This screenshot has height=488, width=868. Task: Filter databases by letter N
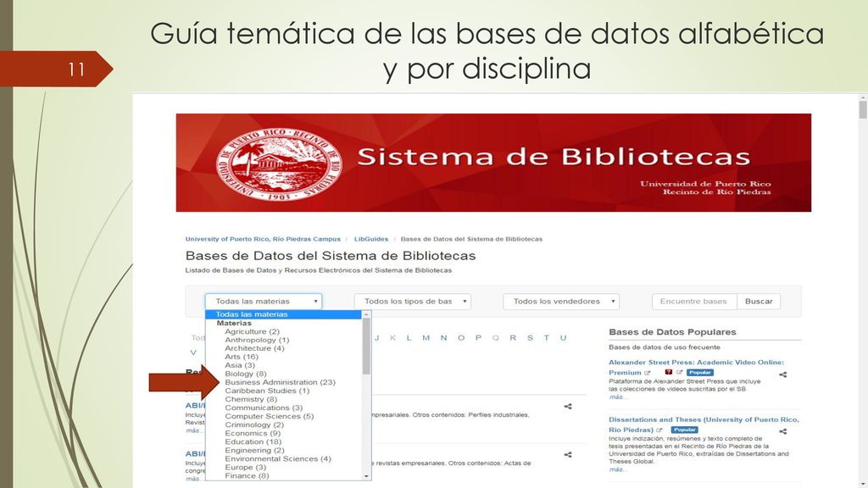pos(443,338)
